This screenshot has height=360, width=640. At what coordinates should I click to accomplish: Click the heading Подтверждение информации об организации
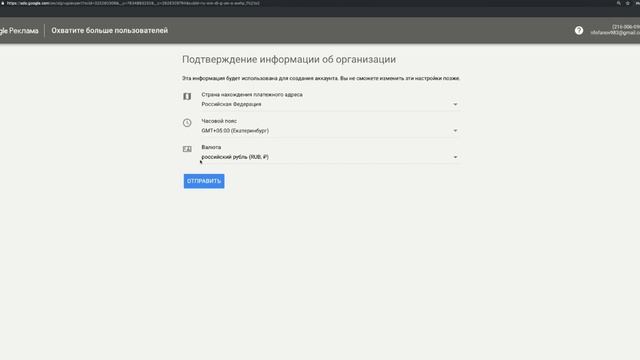click(289, 60)
